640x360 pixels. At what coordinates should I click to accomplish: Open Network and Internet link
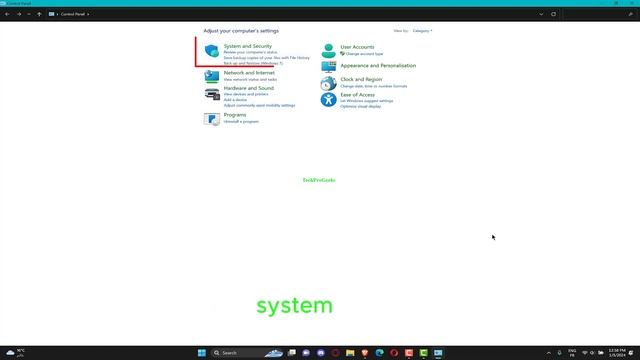pyautogui.click(x=249, y=73)
